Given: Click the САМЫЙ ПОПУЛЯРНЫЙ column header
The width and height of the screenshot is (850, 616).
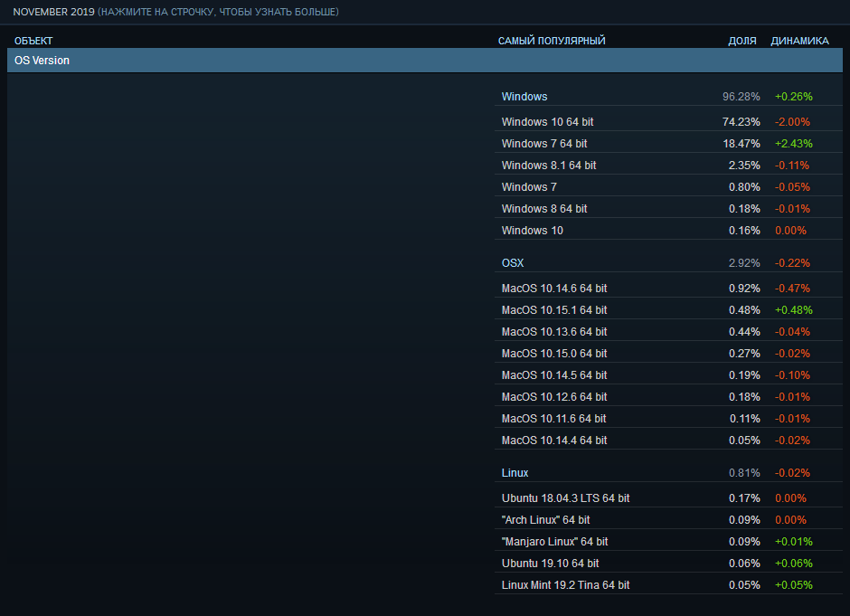Looking at the screenshot, I should (x=552, y=41).
